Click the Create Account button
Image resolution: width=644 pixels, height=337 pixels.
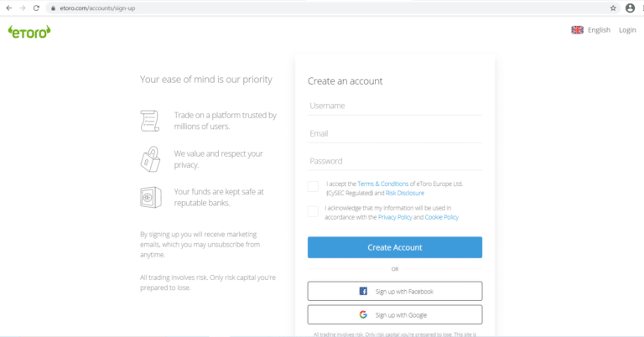pyautogui.click(x=395, y=247)
